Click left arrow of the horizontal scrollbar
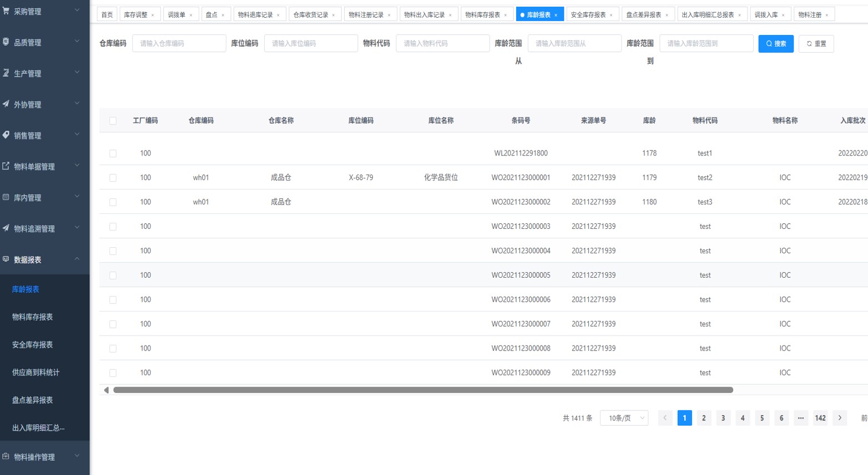Viewport: 868px width, 475px height. point(106,390)
